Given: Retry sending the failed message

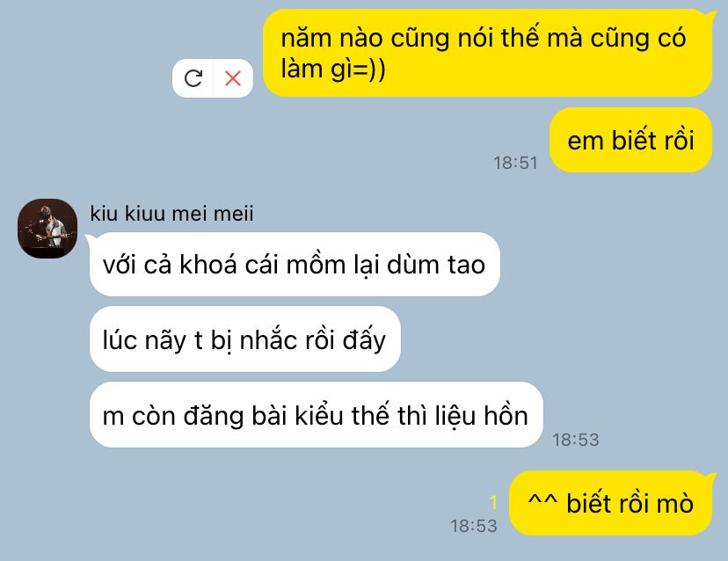Looking at the screenshot, I should tap(193, 78).
